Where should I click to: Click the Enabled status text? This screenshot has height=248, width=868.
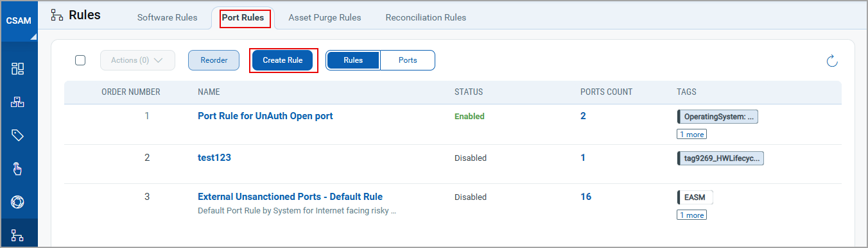click(x=469, y=117)
